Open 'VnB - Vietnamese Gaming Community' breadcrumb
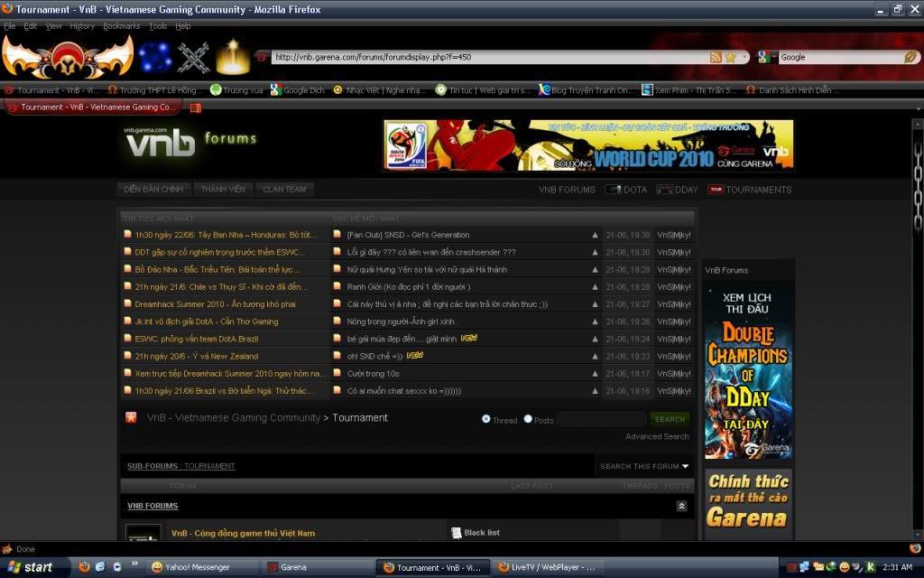 pyautogui.click(x=234, y=417)
